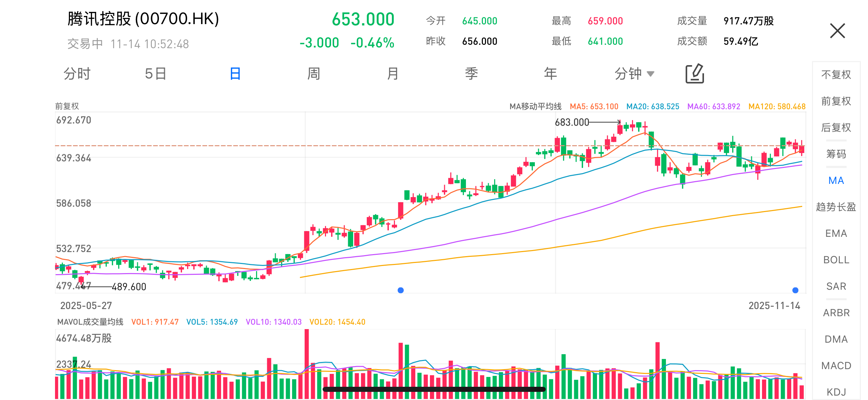Enable the EMA indicator overlay
Image resolution: width=868 pixels, height=400 pixels.
836,233
